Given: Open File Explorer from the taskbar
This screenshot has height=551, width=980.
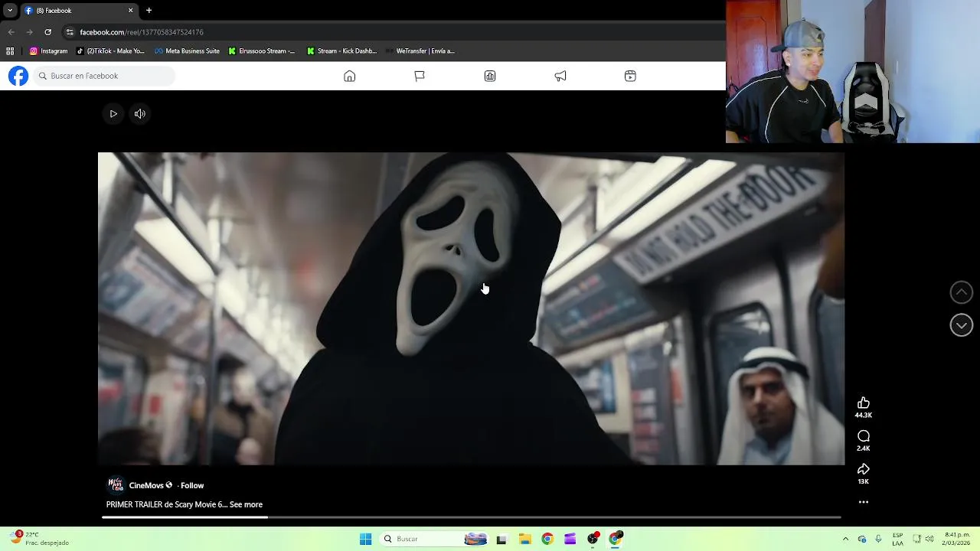Looking at the screenshot, I should pos(524,539).
